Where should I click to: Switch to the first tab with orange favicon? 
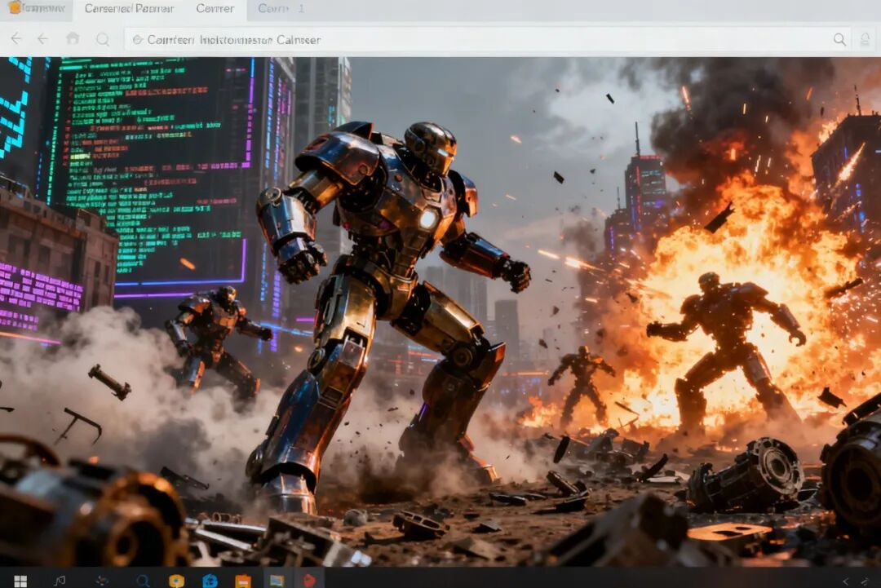point(36,9)
